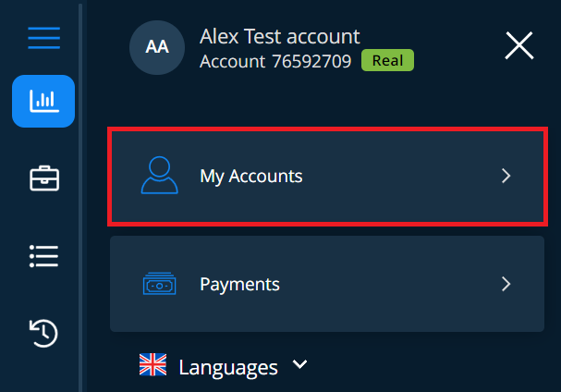Open the My Accounts menu item
Viewport: 561px width, 392px height.
(327, 177)
